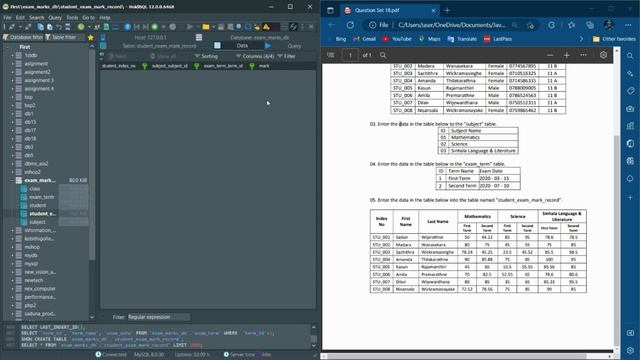Open the Tools menu in HeidiSQL
640x360 pixels.
pyautogui.click(x=72, y=18)
